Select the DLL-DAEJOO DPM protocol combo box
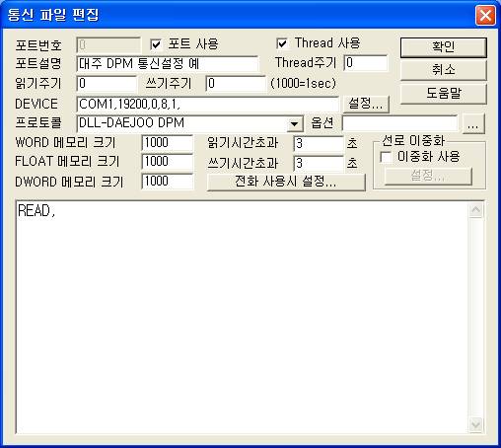Screen dimensions: 501x448 pyautogui.click(x=189, y=123)
